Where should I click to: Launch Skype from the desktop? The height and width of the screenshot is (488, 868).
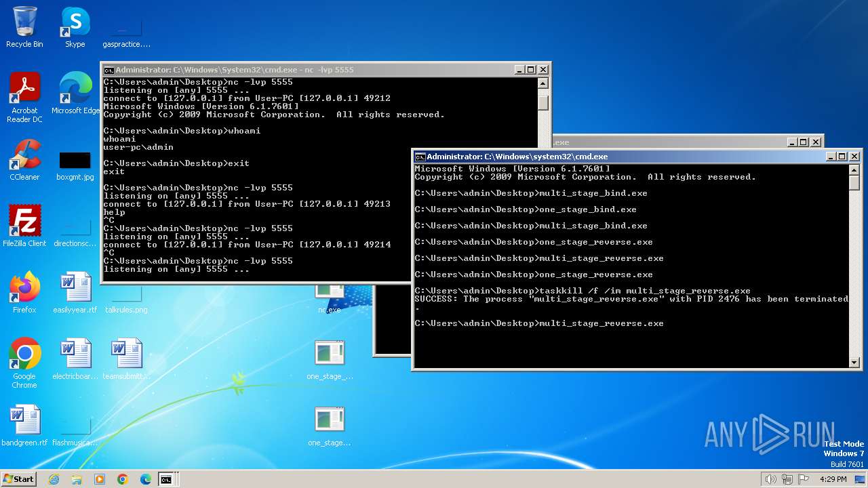click(75, 27)
